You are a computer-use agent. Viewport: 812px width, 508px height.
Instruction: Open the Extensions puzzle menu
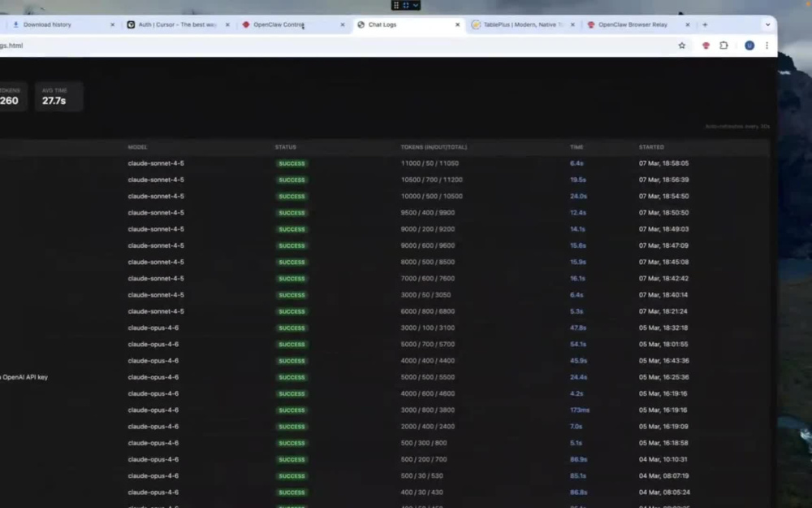[x=723, y=46]
